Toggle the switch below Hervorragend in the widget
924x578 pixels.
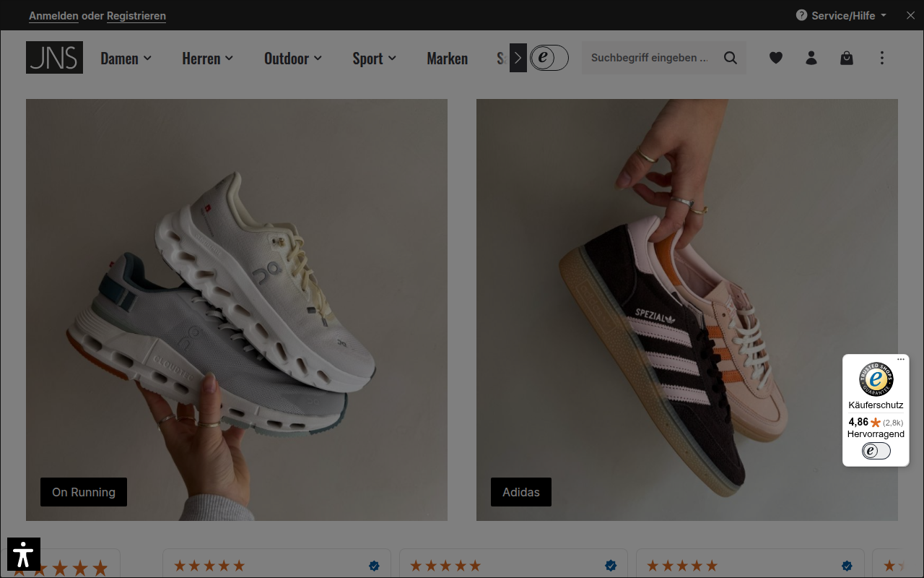[876, 451]
